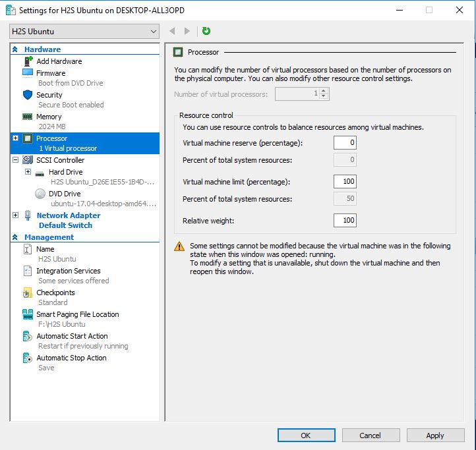Click the Checkpoints icon
Image resolution: width=476 pixels, height=450 pixels.
pos(27,293)
